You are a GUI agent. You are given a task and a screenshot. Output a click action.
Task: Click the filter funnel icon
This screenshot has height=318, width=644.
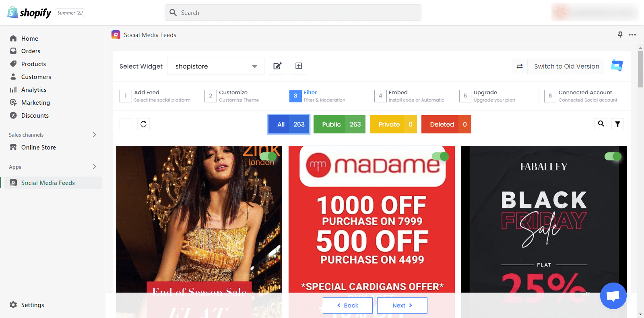point(617,124)
